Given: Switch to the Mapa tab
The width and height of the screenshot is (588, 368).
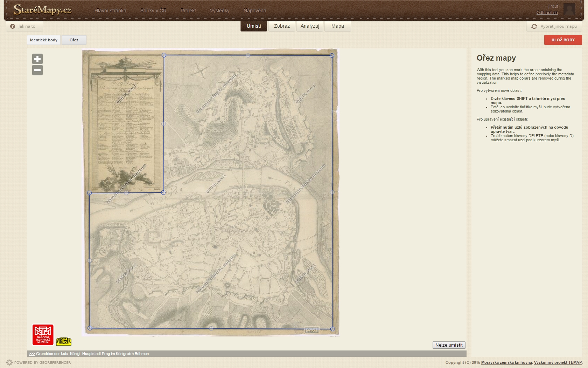Looking at the screenshot, I should 337,26.
